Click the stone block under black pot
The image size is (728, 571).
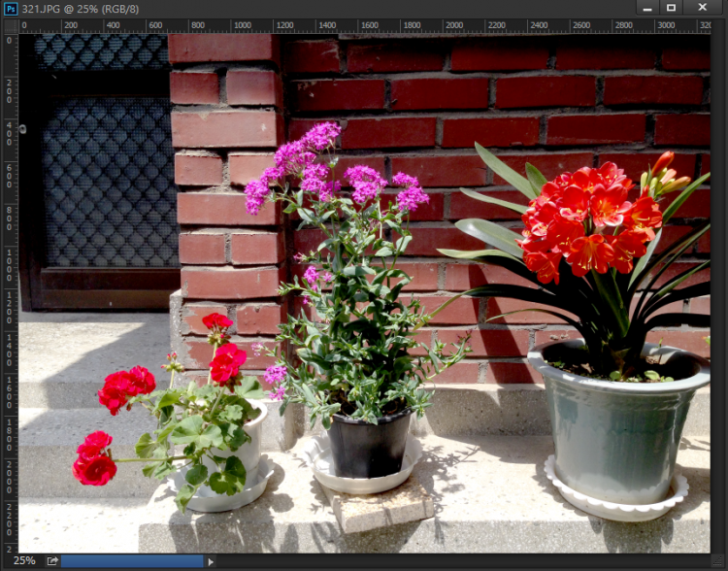click(382, 507)
